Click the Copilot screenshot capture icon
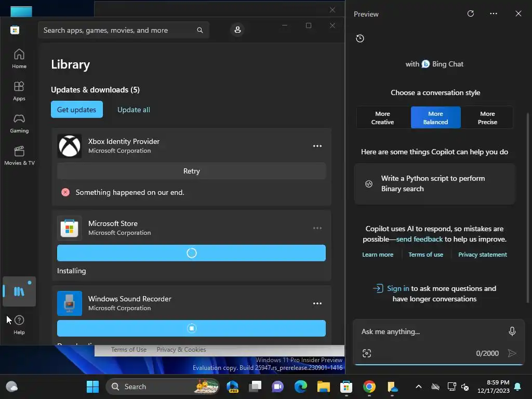Viewport: 532px width, 399px height. tap(367, 353)
